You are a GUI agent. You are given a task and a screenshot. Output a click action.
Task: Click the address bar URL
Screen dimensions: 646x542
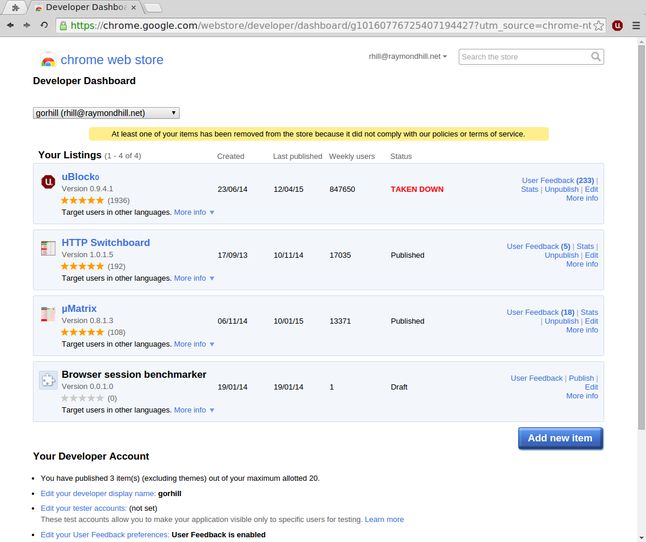pyautogui.click(x=331, y=26)
